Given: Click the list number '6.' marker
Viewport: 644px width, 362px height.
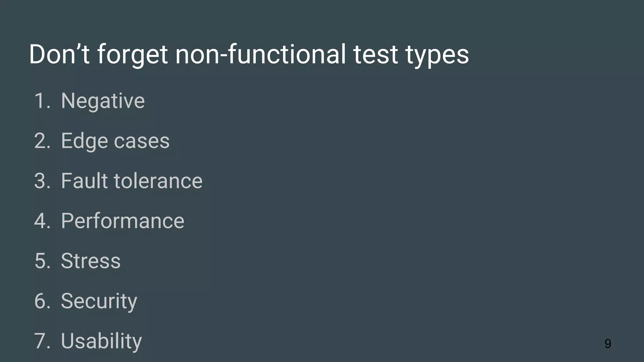Looking at the screenshot, I should pos(42,301).
